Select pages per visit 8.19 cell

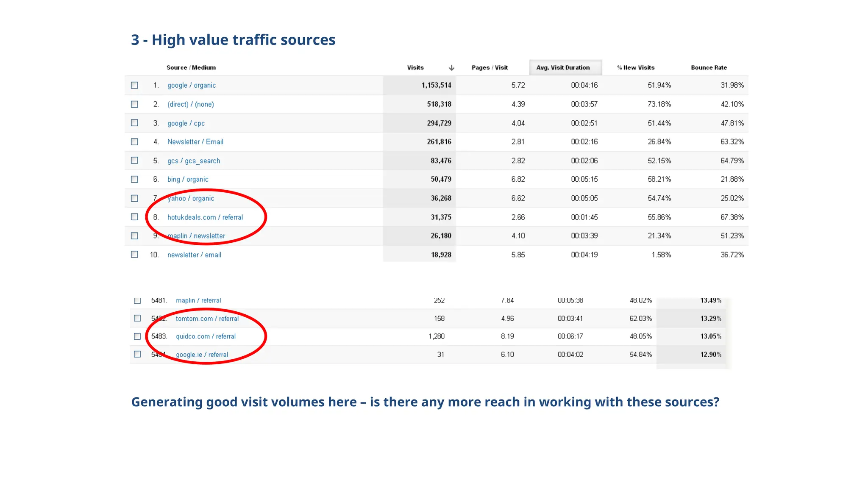pos(507,336)
